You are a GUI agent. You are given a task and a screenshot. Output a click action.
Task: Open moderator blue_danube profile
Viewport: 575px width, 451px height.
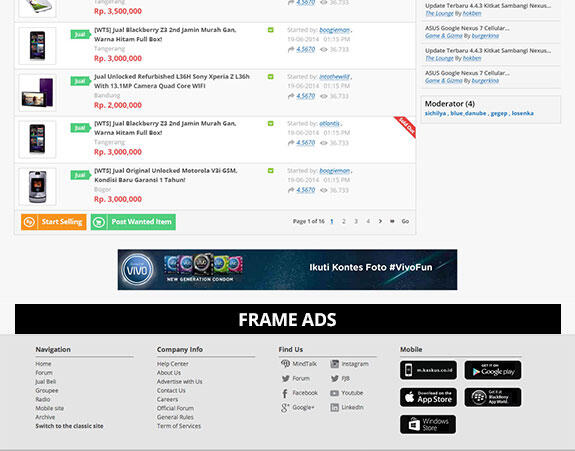point(468,113)
